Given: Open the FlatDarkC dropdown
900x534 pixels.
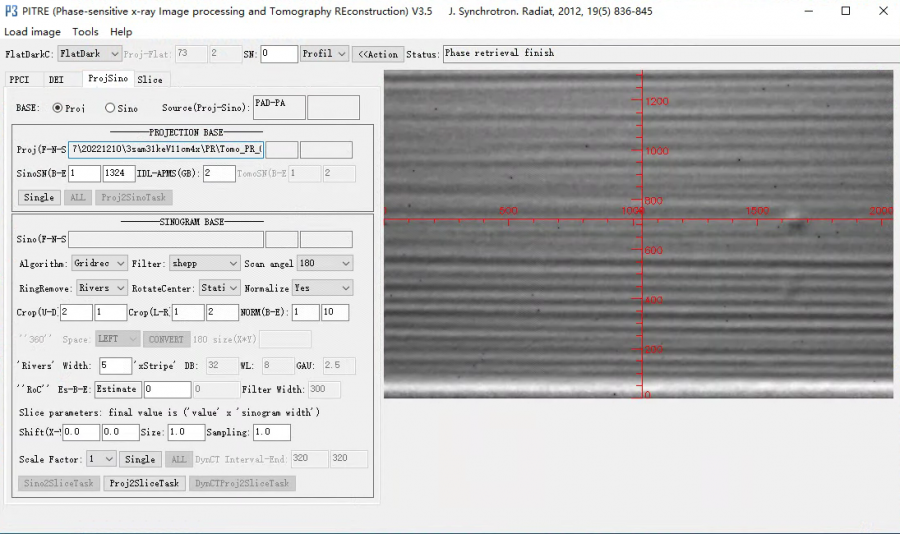Looking at the screenshot, I should tap(89, 54).
